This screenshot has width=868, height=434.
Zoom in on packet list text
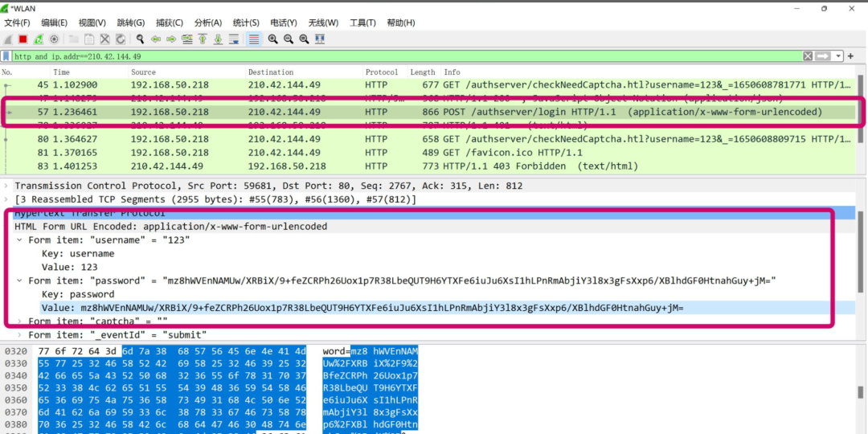click(273, 39)
